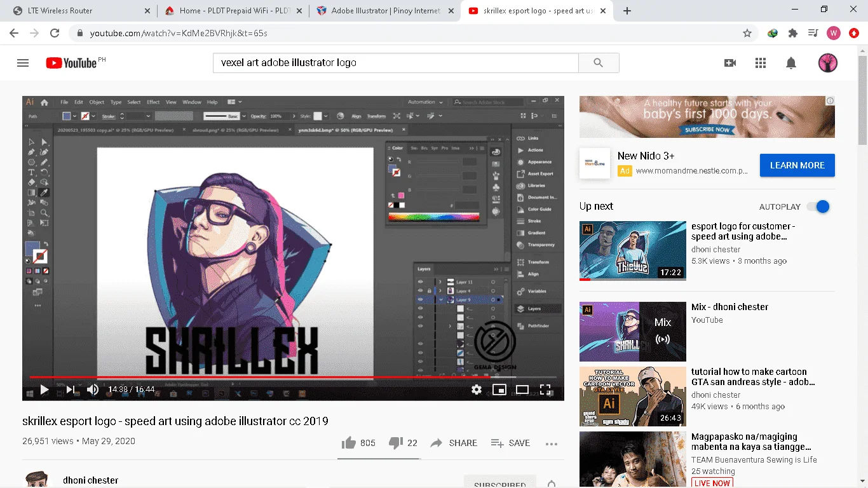868x488 pixels.
Task: Mute the video via speaker icon
Action: point(93,390)
